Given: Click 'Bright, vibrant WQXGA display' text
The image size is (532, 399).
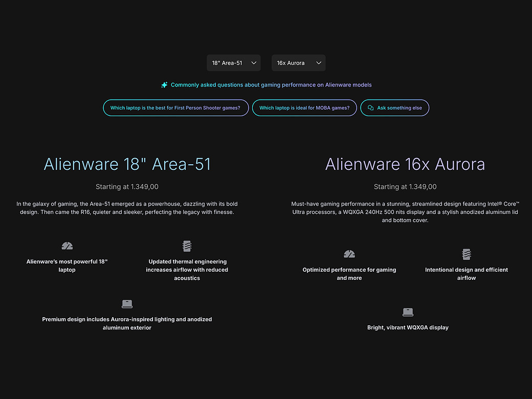Looking at the screenshot, I should tap(408, 327).
